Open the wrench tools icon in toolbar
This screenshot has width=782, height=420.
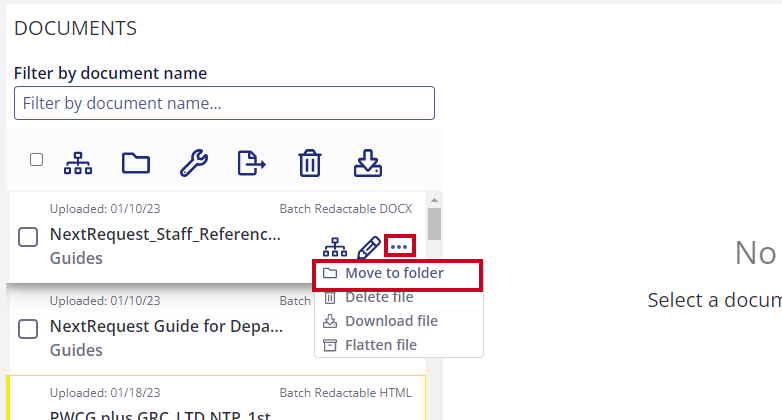(x=194, y=163)
